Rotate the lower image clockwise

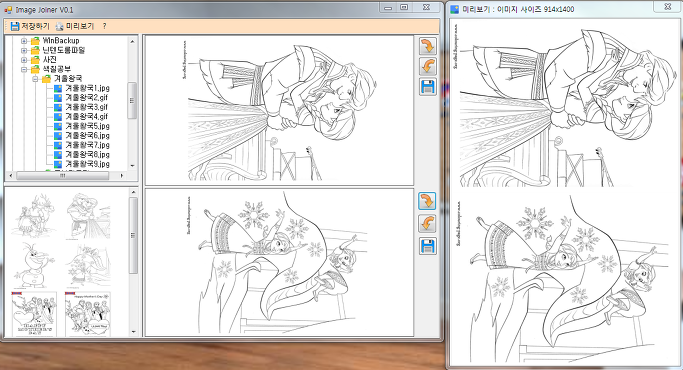coord(427,201)
